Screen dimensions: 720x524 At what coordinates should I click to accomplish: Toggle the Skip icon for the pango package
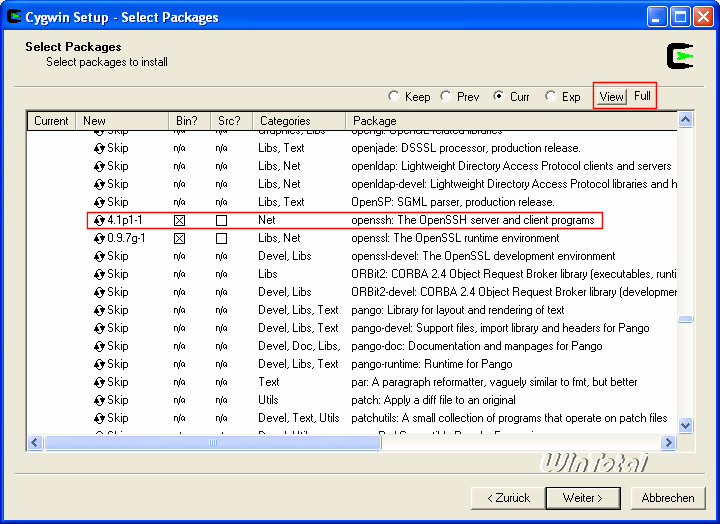99,310
